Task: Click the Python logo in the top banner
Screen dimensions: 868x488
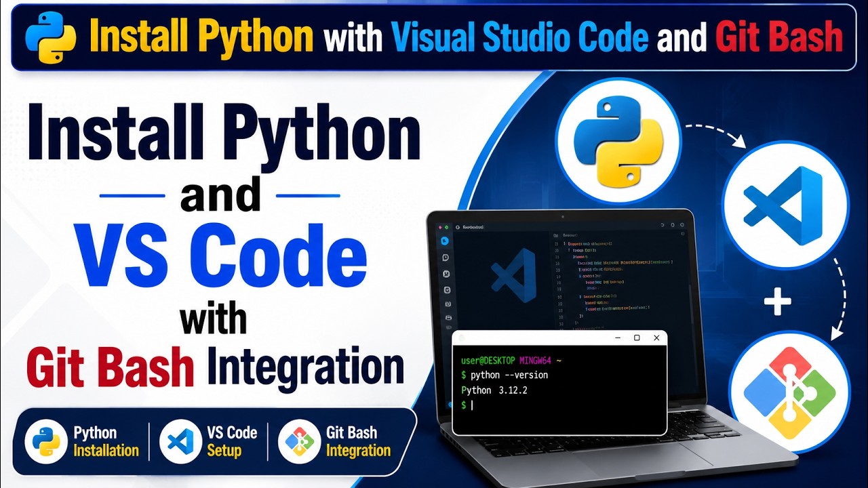Action: click(51, 37)
